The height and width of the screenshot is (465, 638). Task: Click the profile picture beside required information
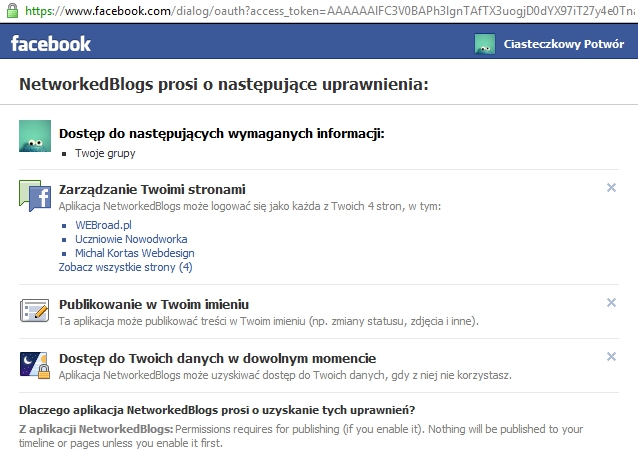click(35, 136)
